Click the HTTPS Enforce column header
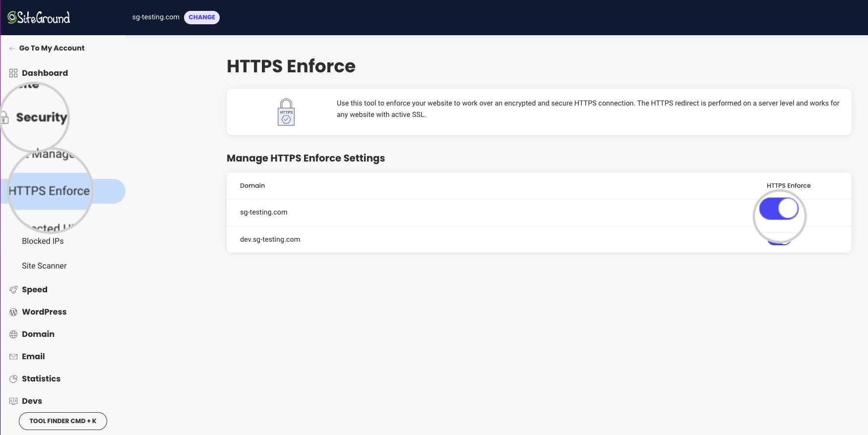This screenshot has height=435, width=868. [x=789, y=186]
